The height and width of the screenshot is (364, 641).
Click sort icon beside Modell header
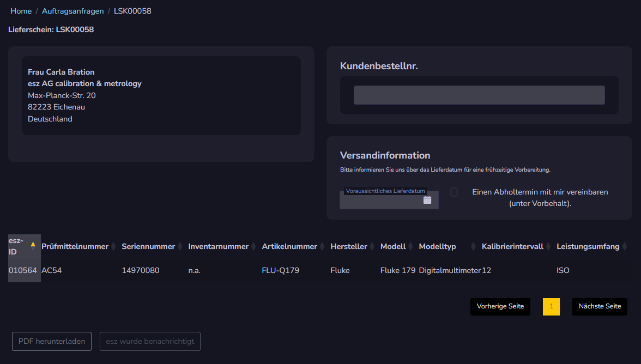pyautogui.click(x=411, y=246)
